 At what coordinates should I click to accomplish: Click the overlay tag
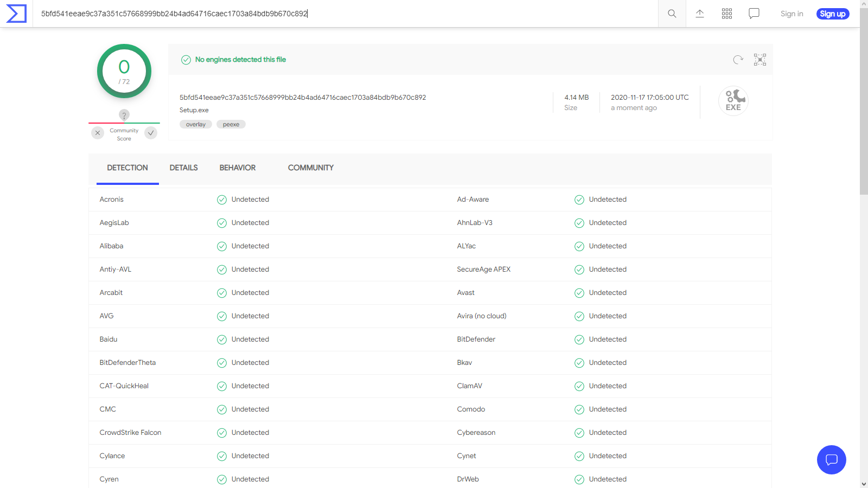click(196, 124)
